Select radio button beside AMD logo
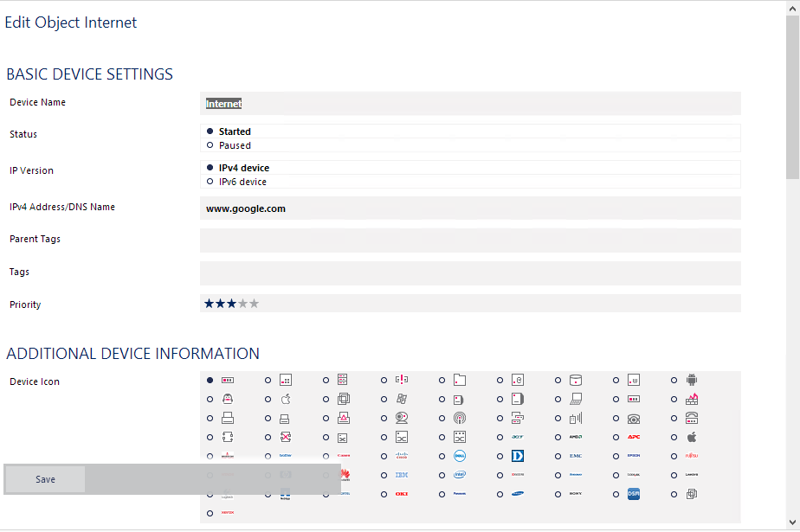The height and width of the screenshot is (532, 800). [x=558, y=437]
